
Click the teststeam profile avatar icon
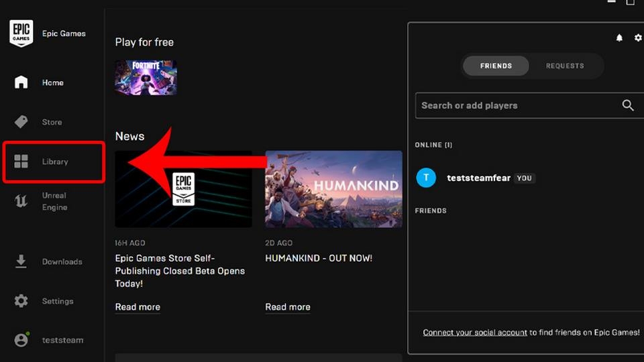21,339
